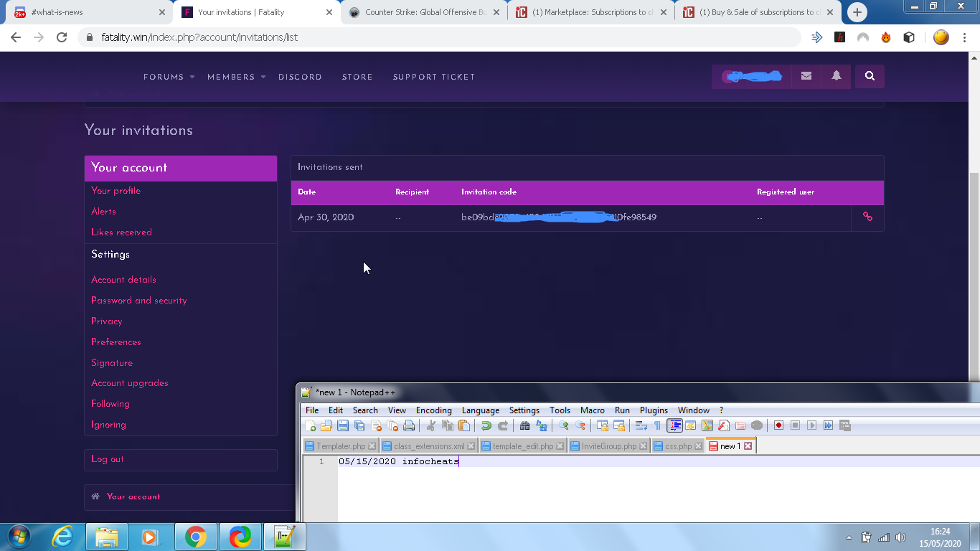Click Open file icon in Notepad++
The width and height of the screenshot is (980, 551).
pyautogui.click(x=326, y=425)
